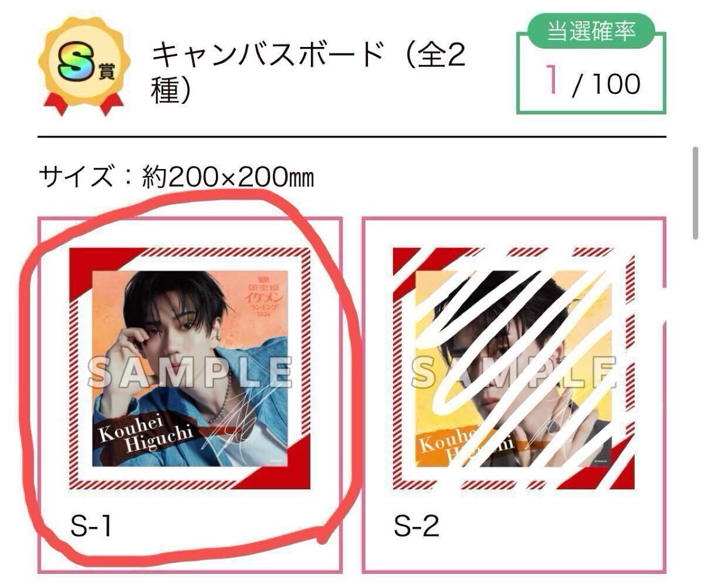Click the サイズ:約200×200mm size text
Screen dimensions: 704x588
click(x=177, y=177)
